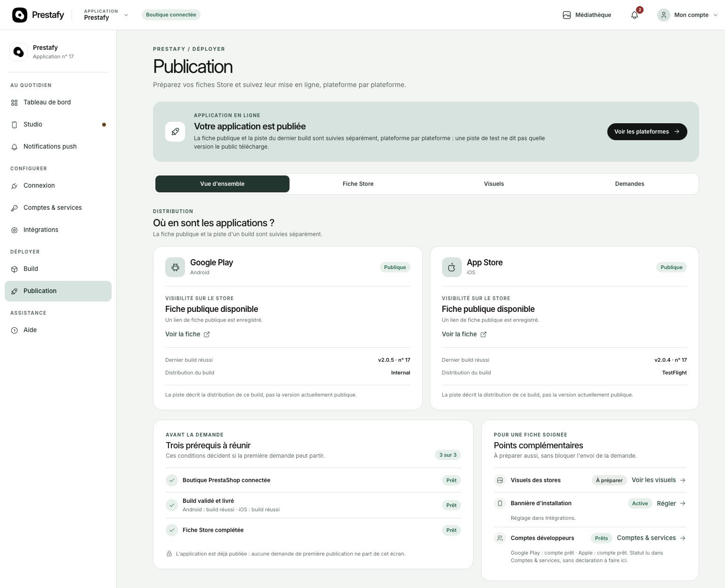Click the check icon beside Build validé et livré

point(172,505)
